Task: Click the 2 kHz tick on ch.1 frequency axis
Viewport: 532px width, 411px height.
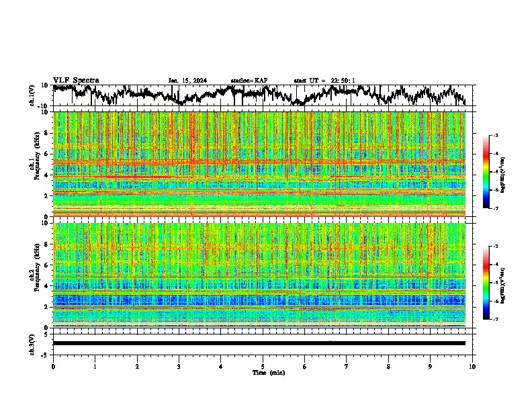Action: pos(47,195)
